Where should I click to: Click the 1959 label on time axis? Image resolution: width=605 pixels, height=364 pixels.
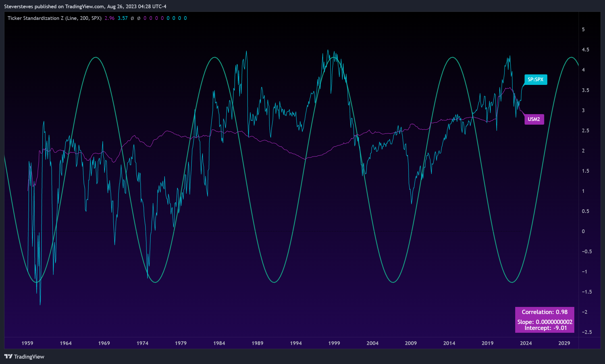[27, 343]
